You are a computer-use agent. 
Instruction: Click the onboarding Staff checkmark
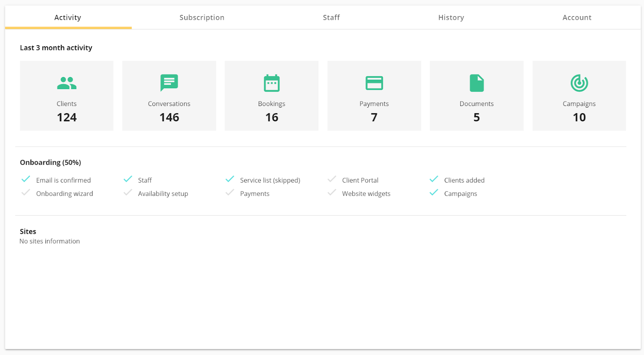click(x=128, y=179)
